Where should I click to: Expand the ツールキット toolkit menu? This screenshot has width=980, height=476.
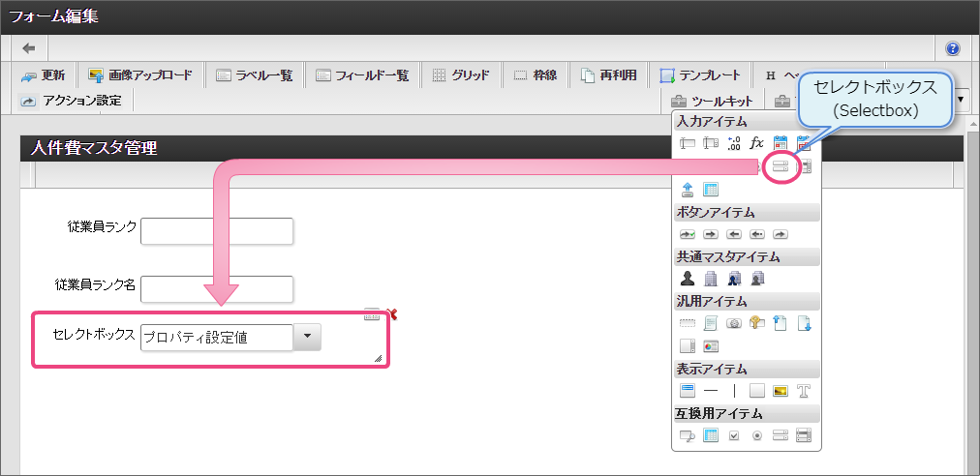coord(712,101)
